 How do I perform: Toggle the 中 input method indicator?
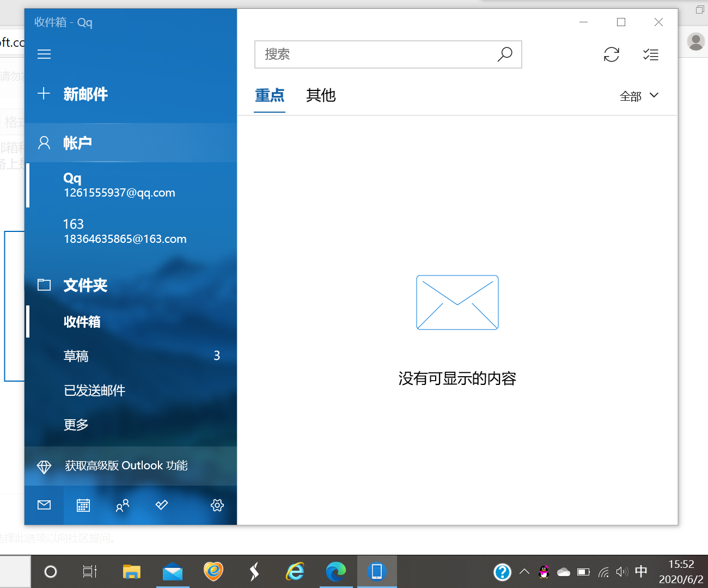(642, 572)
